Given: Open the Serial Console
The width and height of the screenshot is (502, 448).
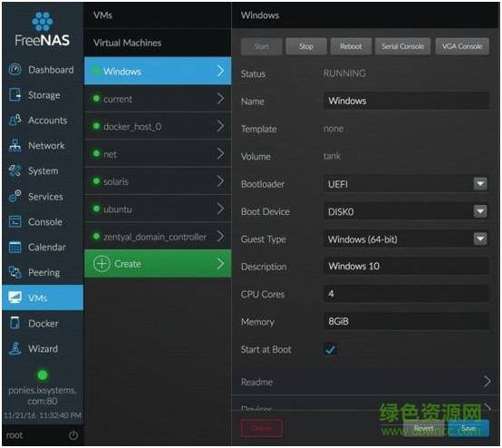Looking at the screenshot, I should pyautogui.click(x=402, y=46).
